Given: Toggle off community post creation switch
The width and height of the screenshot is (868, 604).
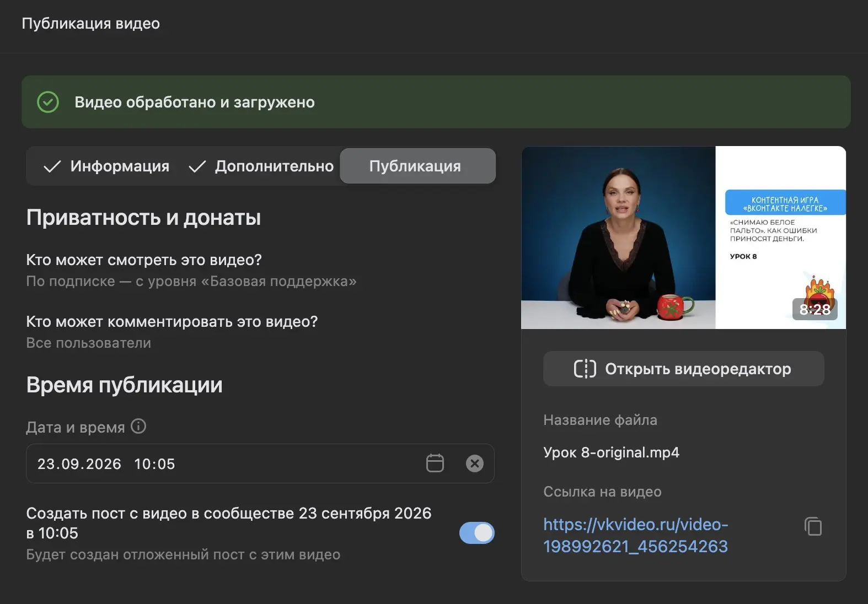Looking at the screenshot, I should pyautogui.click(x=477, y=533).
